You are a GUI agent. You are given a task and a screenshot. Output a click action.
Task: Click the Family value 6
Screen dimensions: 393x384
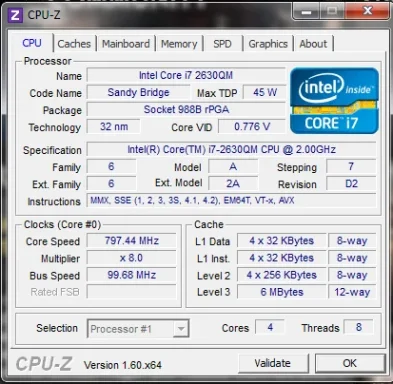pyautogui.click(x=111, y=166)
